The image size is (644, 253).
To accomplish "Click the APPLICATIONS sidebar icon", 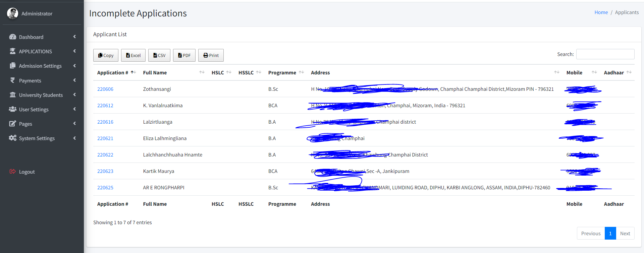I will pos(13,51).
